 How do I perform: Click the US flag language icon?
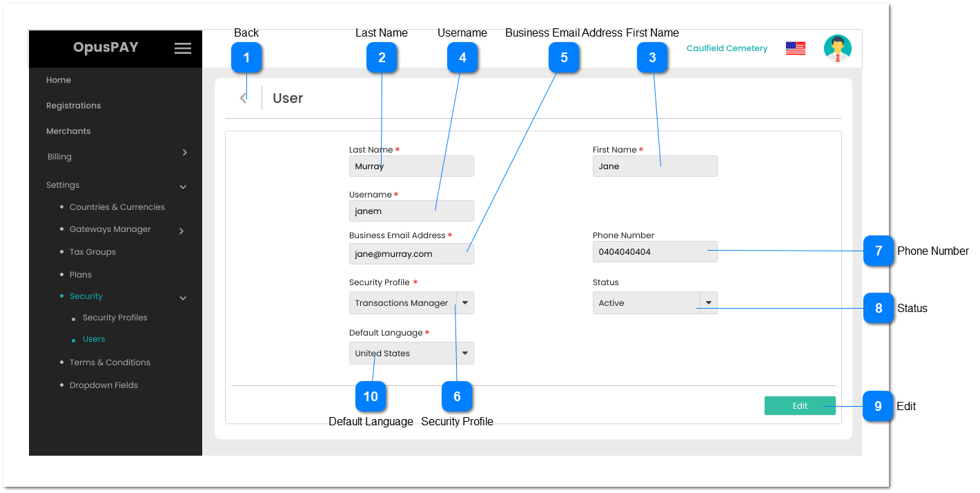pos(795,48)
